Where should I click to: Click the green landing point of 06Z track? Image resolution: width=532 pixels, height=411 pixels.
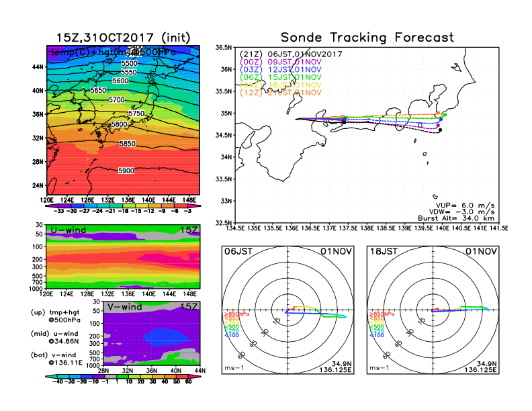pos(445,115)
